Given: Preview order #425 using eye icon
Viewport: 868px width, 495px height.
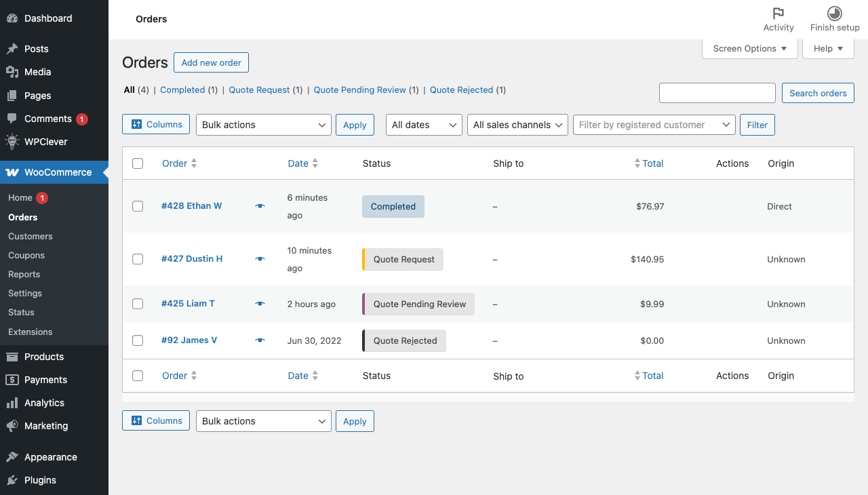Looking at the screenshot, I should [260, 304].
